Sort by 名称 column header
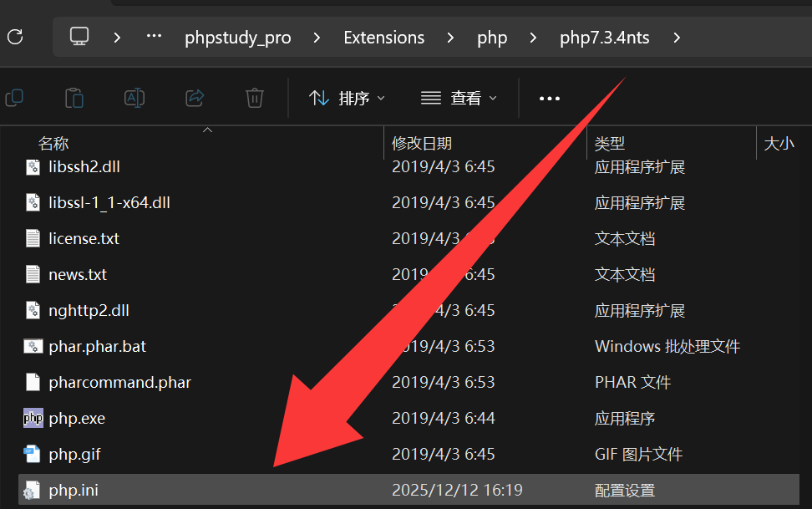 coord(53,144)
